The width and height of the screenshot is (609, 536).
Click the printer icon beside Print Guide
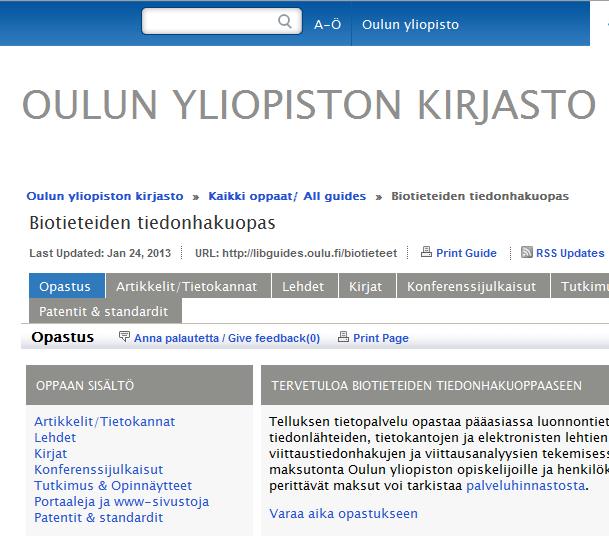pos(426,252)
